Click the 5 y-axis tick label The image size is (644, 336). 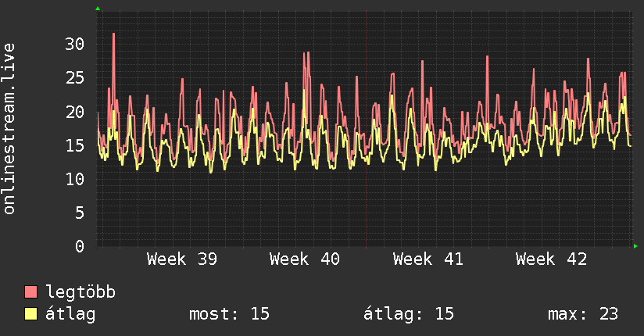click(80, 213)
